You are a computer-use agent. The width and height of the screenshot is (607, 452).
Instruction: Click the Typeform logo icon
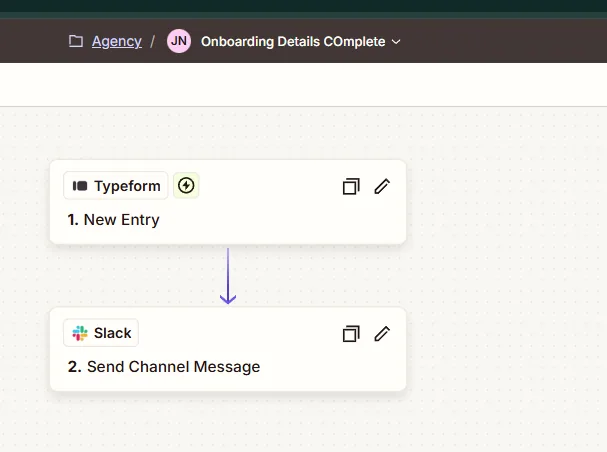coord(80,186)
